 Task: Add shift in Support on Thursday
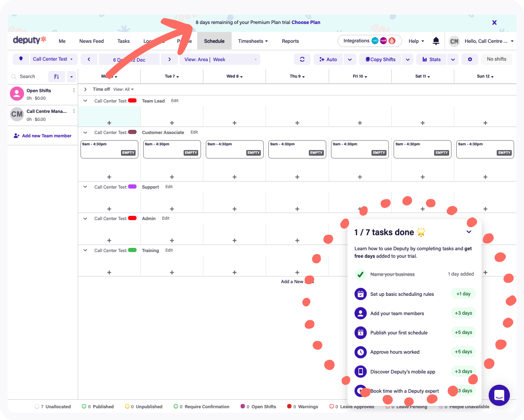(297, 209)
